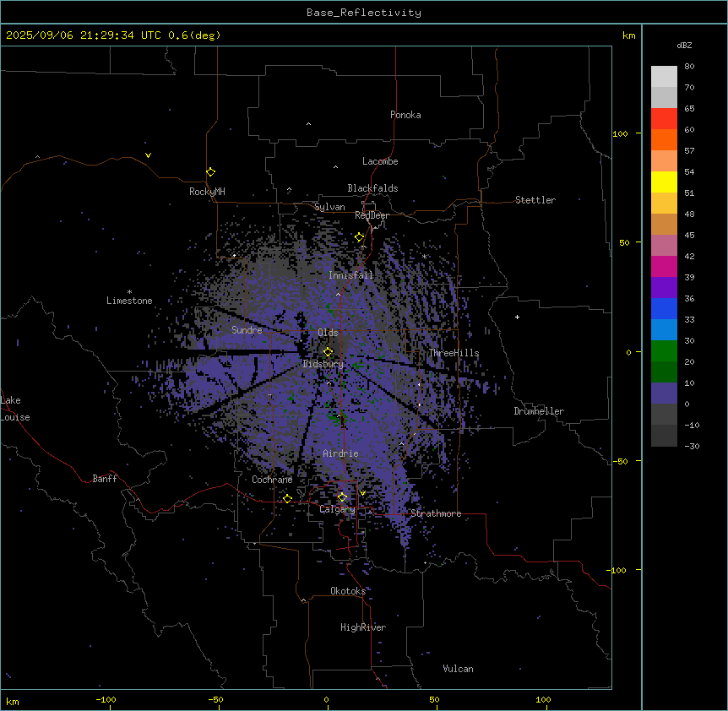Click the Blackfalds label
Image resolution: width=728 pixels, height=711 pixels.
pos(372,188)
